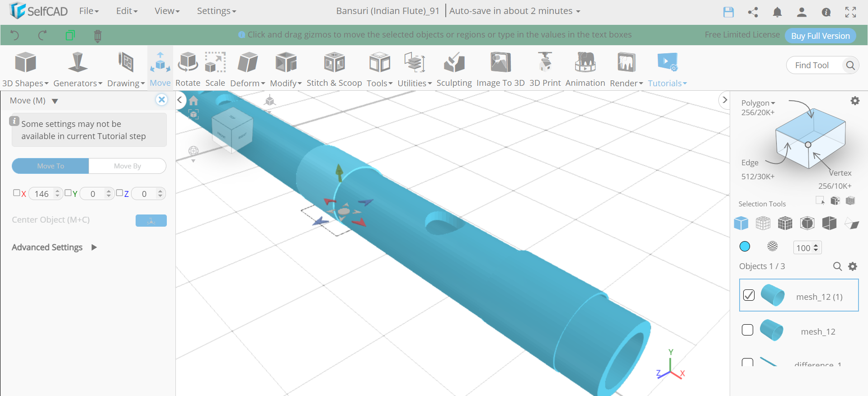The width and height of the screenshot is (868, 396).
Task: Open the Tools dropdown
Action: (379, 69)
